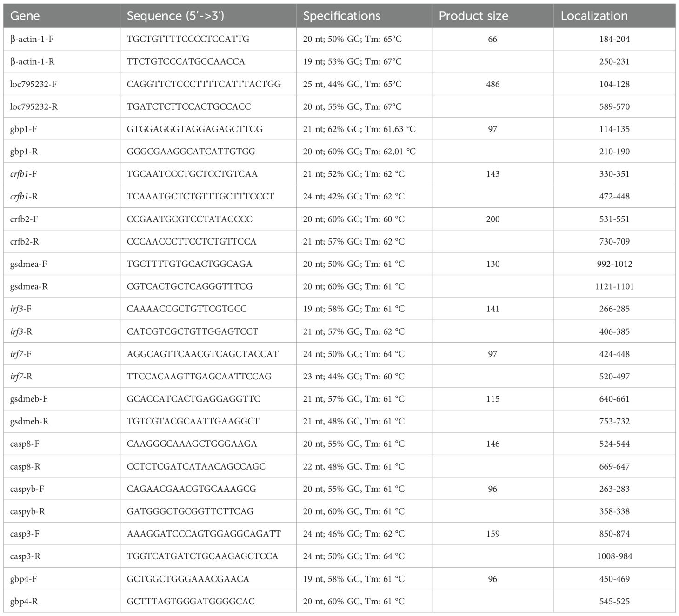Click the localization value 1008-984

click(x=614, y=556)
